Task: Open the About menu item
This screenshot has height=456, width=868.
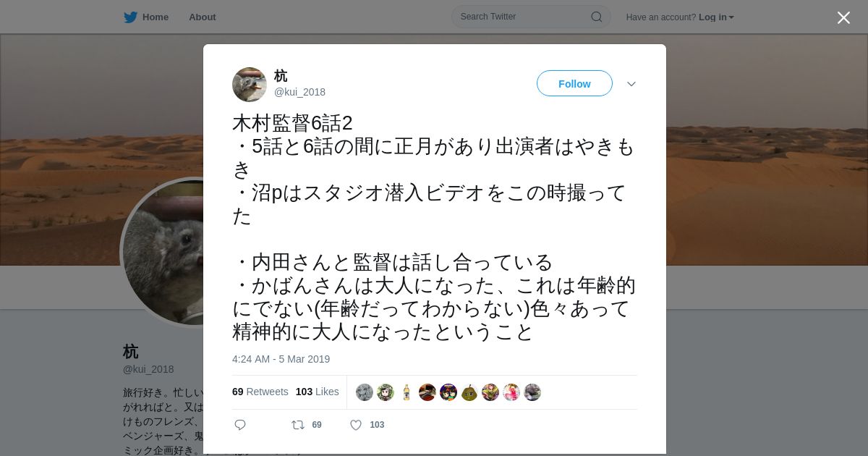Action: [203, 17]
